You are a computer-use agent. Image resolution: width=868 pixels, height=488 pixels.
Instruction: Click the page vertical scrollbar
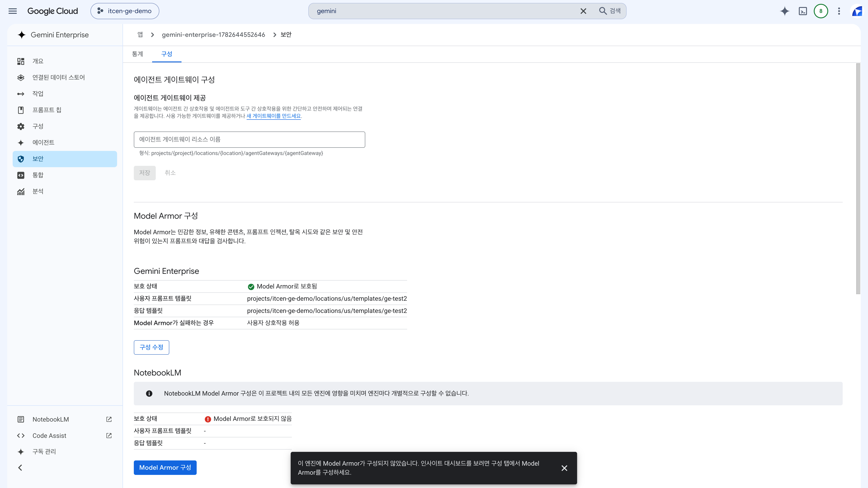pos(858,178)
